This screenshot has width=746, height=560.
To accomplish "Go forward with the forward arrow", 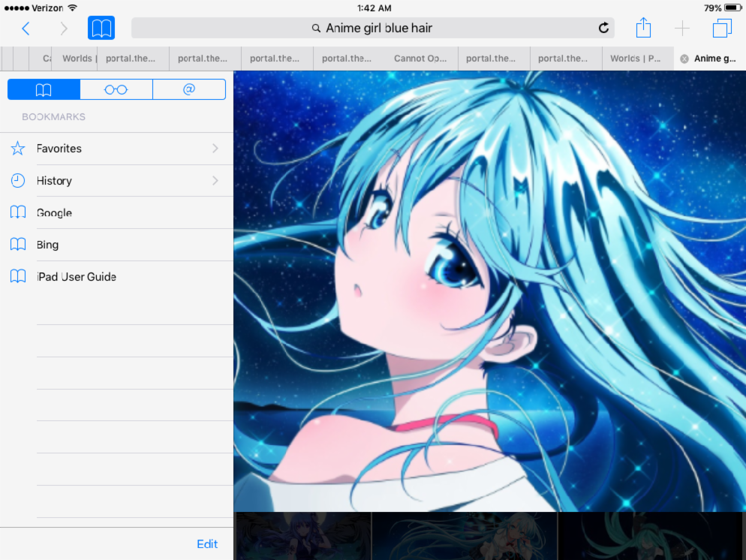I will pos(64,29).
